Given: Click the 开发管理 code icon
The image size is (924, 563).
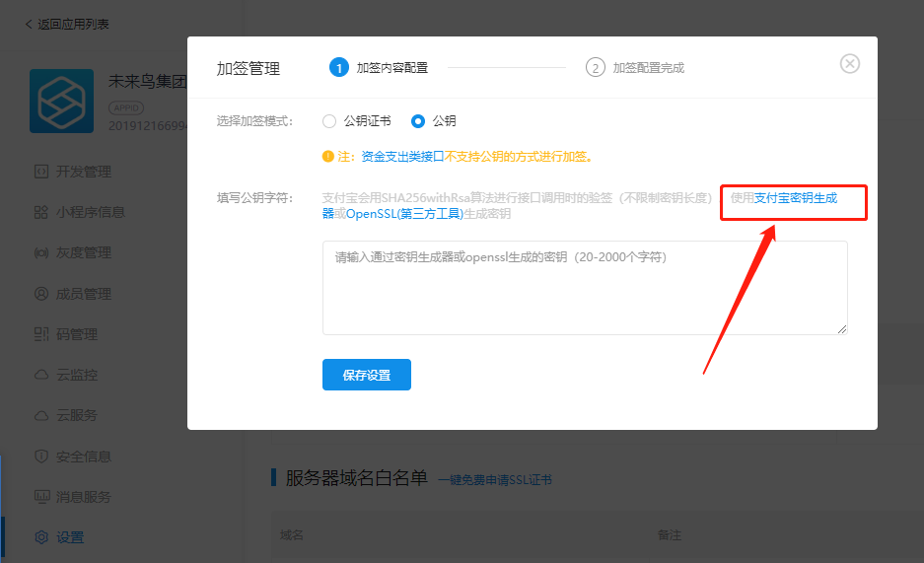Looking at the screenshot, I should click(41, 172).
